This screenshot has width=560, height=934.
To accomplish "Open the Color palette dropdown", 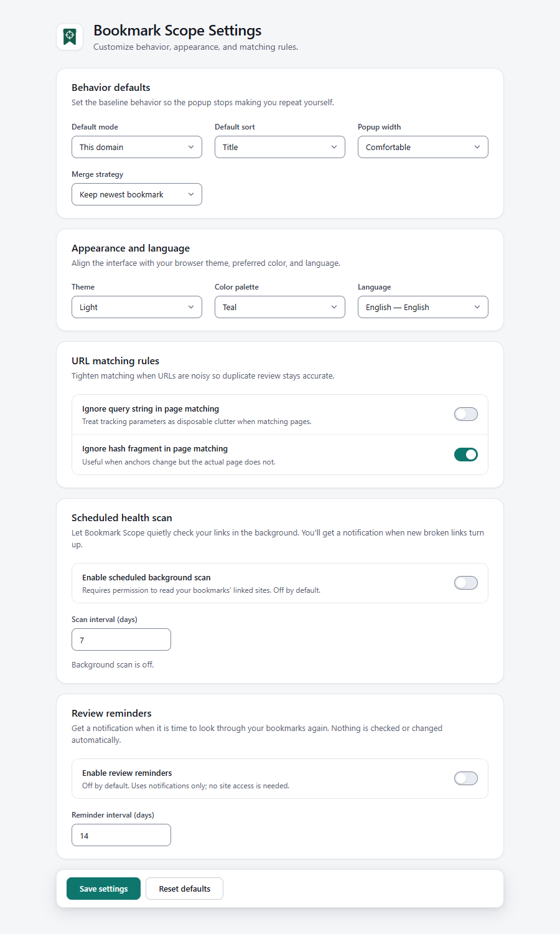I will coord(280,307).
